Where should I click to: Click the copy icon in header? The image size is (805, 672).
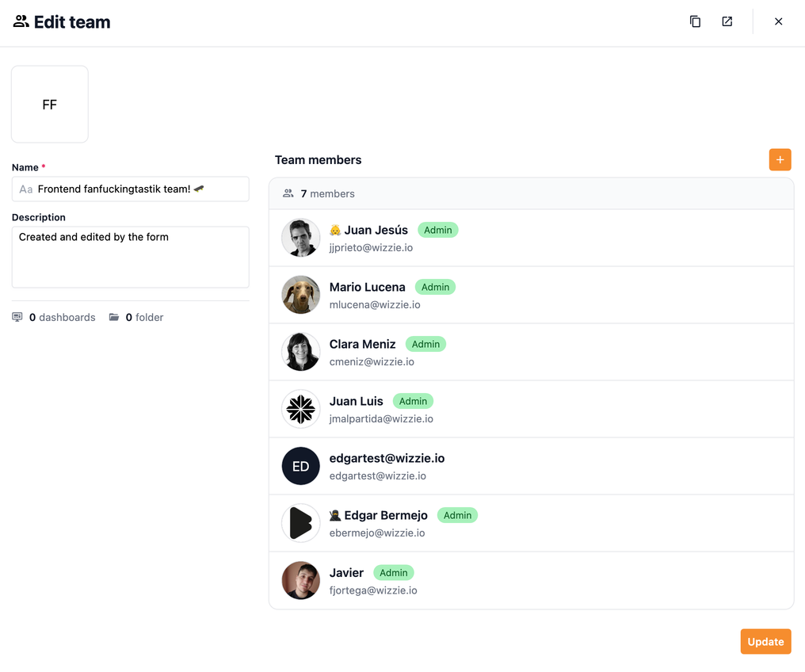click(x=695, y=21)
